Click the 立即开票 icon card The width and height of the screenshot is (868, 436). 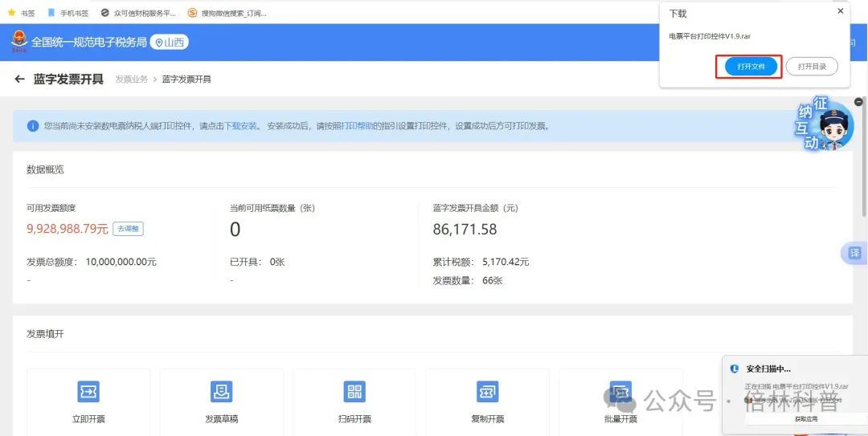click(88, 402)
